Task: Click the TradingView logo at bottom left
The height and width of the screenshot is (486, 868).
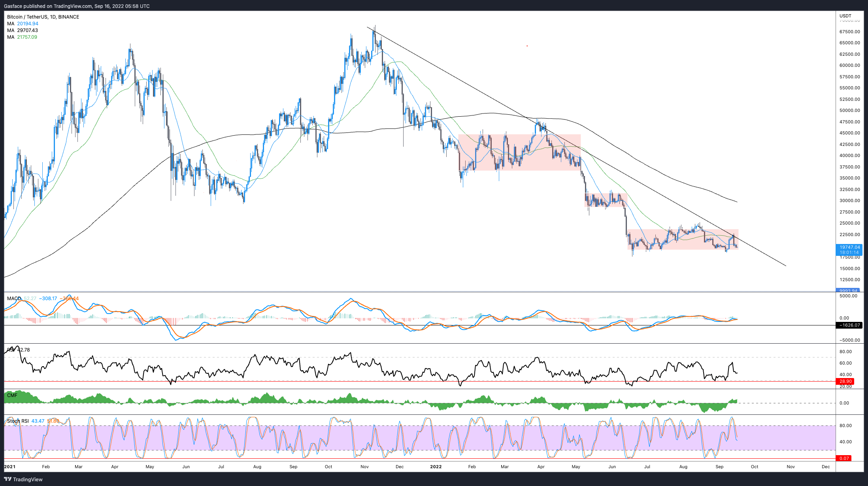Action: tap(23, 479)
